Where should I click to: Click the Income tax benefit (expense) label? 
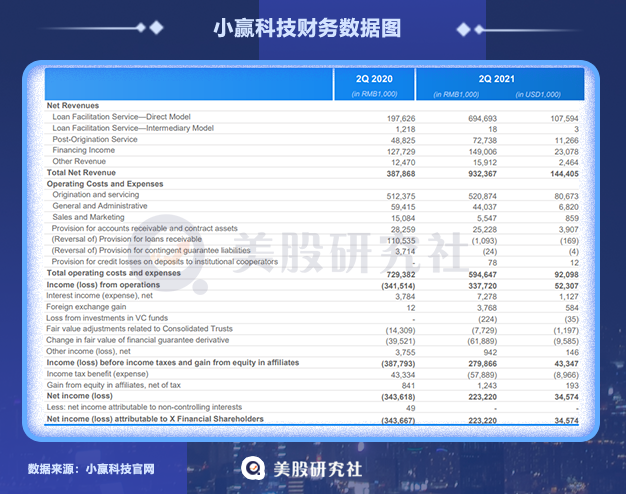click(x=97, y=374)
